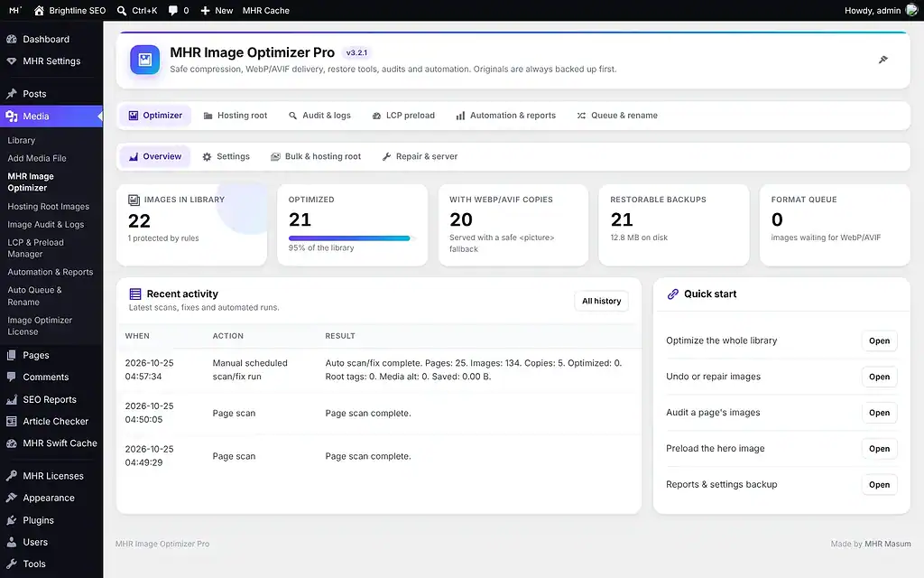
Task: Open Library under Media menu
Action: 22,140
